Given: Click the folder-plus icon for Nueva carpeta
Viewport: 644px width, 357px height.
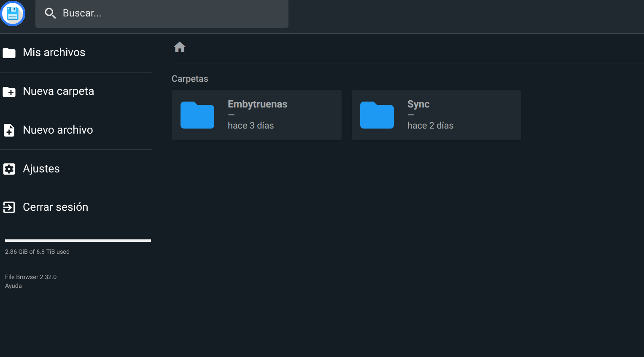Looking at the screenshot, I should tap(9, 91).
